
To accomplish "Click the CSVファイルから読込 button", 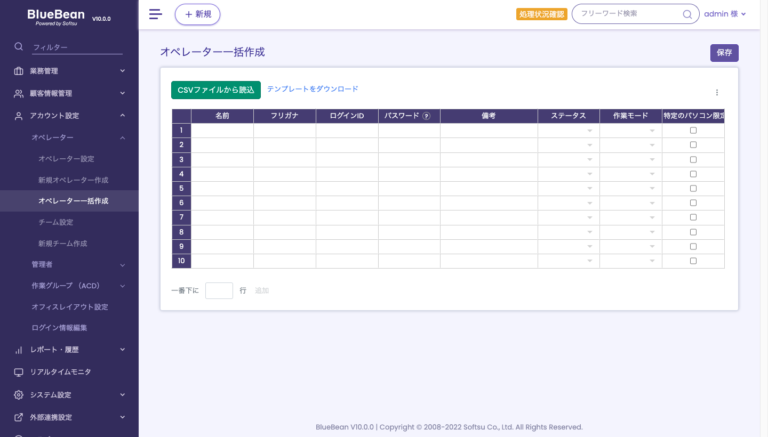I will click(215, 90).
